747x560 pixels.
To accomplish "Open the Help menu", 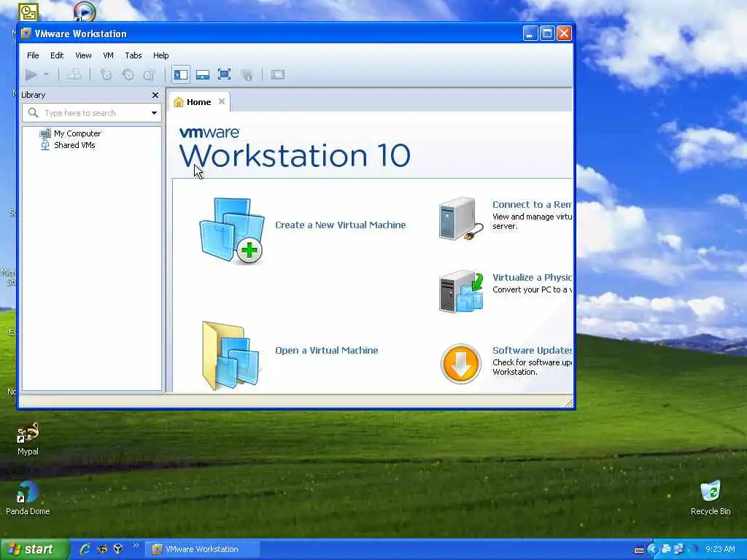I will tap(161, 55).
